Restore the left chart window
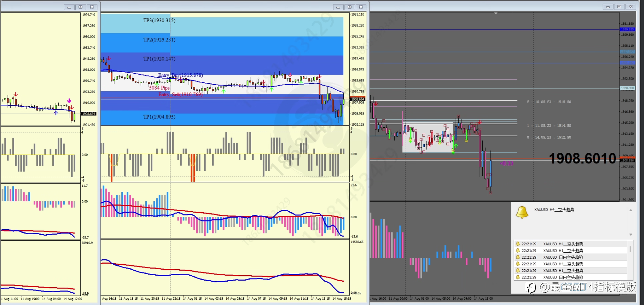The width and height of the screenshot is (644, 305). (81, 7)
